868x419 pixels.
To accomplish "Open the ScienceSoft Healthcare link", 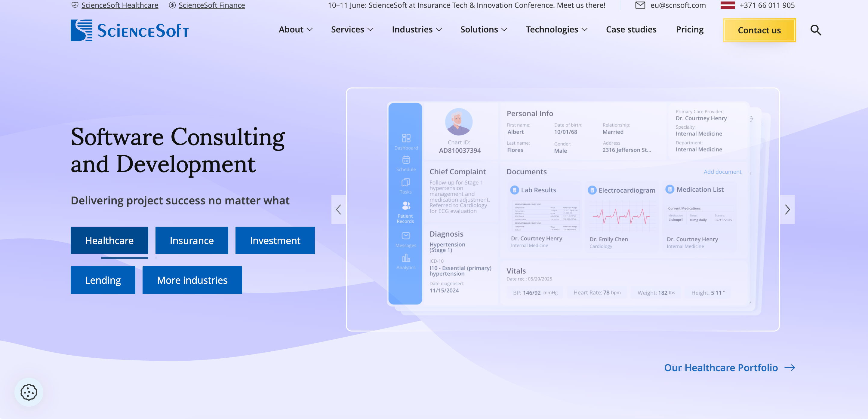I will (x=120, y=5).
